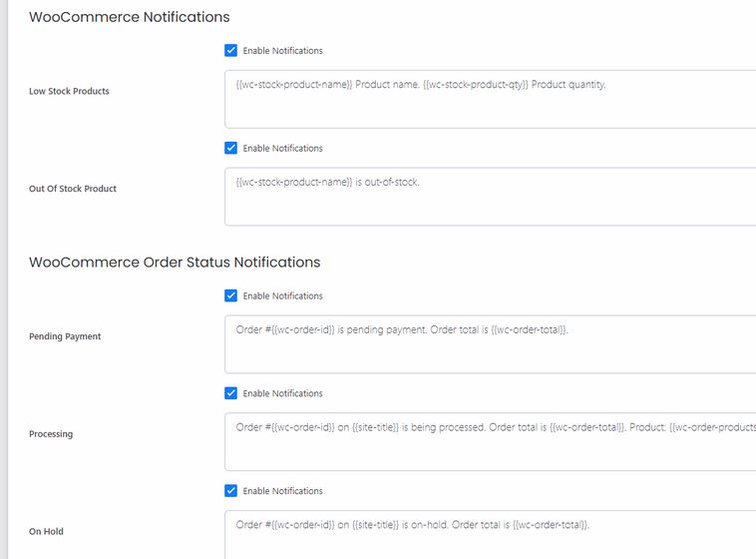Click Enable Notifications text for On Hold
This screenshot has height=559, width=756.
[283, 491]
